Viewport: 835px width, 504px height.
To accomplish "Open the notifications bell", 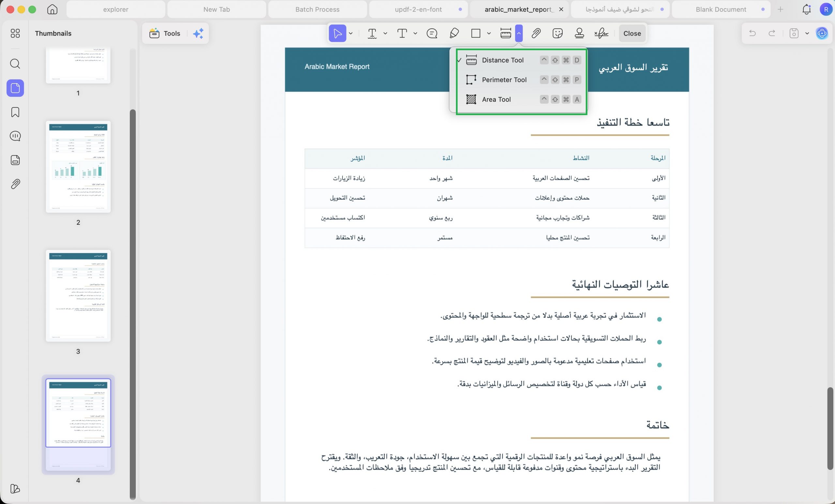I will 807,9.
